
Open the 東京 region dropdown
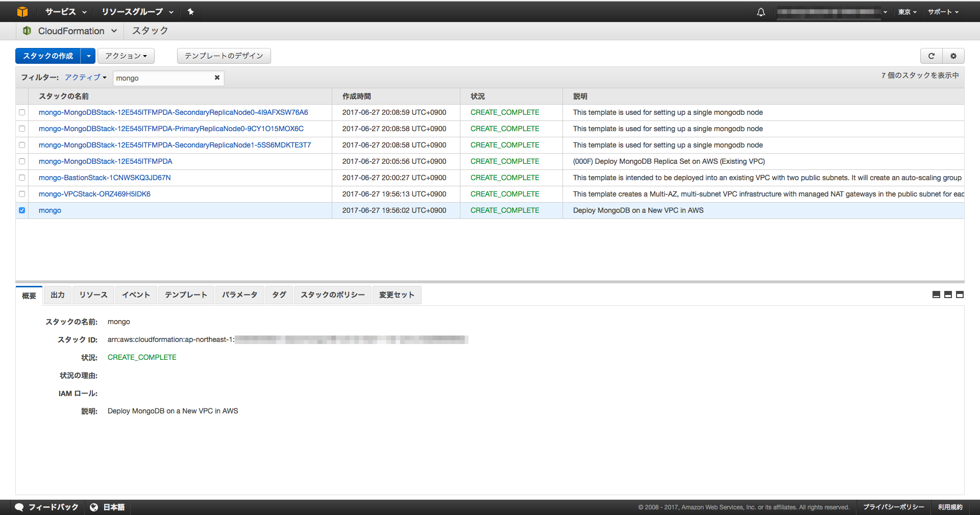coord(906,11)
